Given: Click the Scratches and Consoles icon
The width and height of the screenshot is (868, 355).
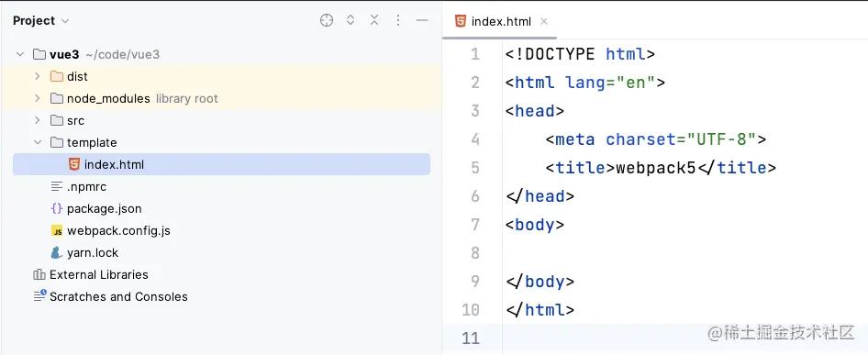Looking at the screenshot, I should click(x=39, y=296).
